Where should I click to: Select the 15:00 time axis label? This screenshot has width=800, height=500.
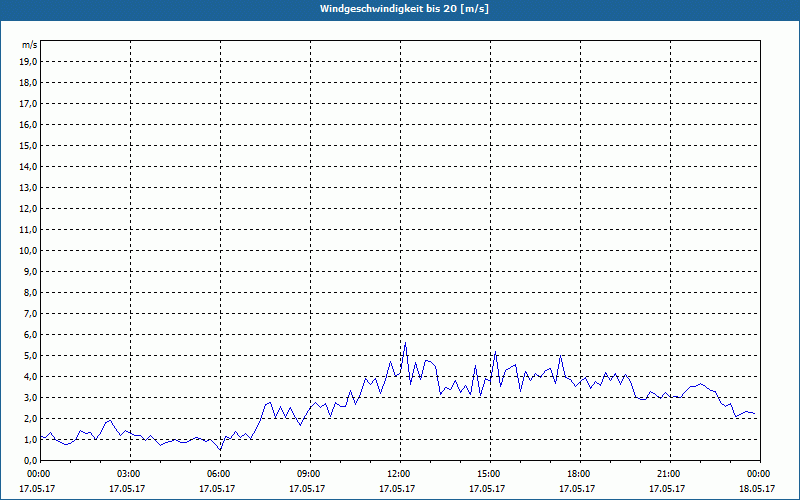pos(489,474)
